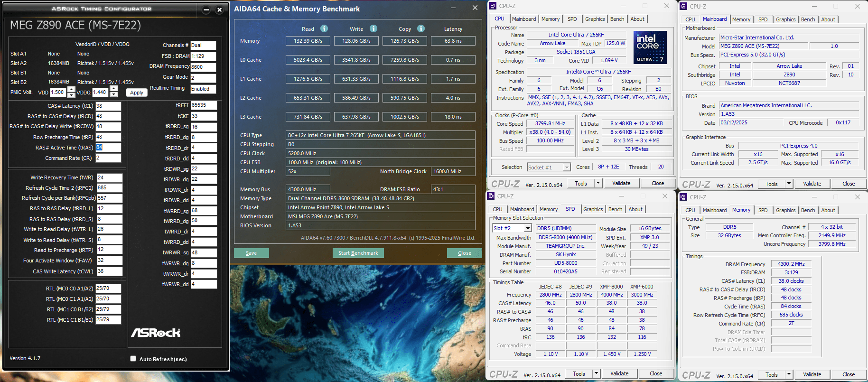Open SPD tab in CPU-Z Mainboard window
The width and height of the screenshot is (868, 382).
click(x=763, y=19)
